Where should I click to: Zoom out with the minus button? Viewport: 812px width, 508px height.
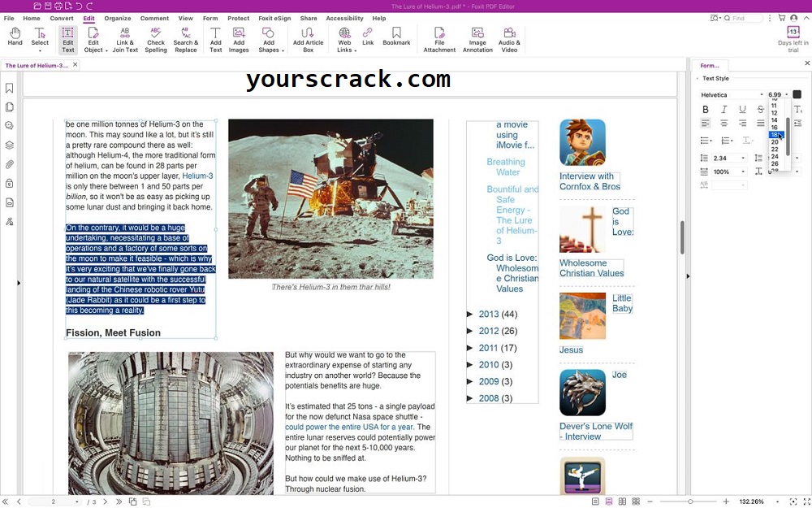point(650,501)
